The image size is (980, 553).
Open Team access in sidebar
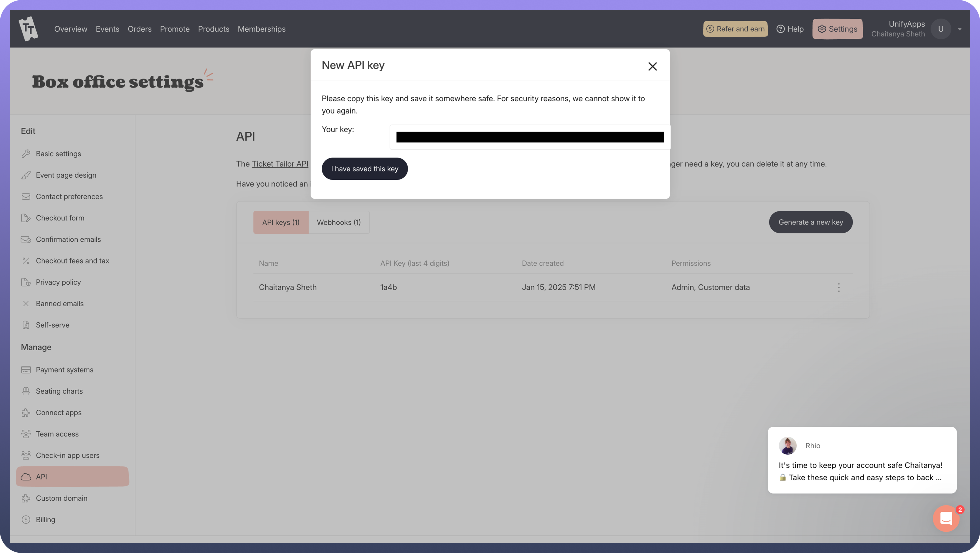57,434
